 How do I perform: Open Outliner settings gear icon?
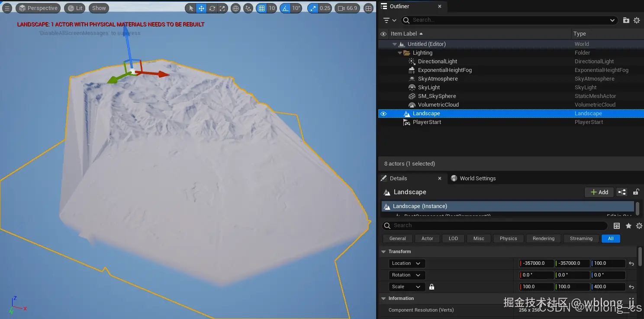coord(637,20)
